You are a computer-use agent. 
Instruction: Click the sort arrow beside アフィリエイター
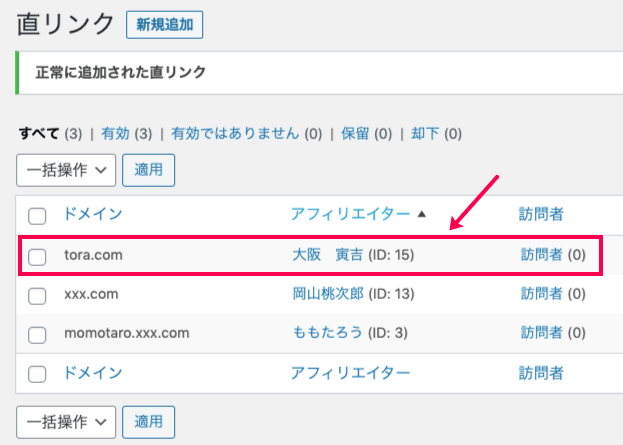tap(422, 215)
